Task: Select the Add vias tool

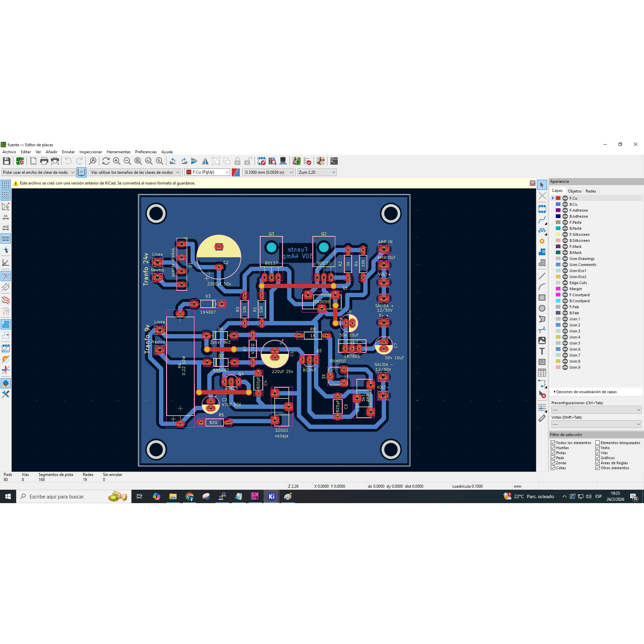Action: click(x=542, y=241)
